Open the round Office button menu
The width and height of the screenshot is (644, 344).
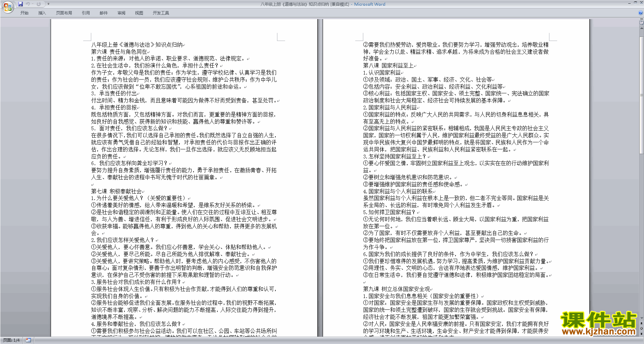(x=7, y=7)
